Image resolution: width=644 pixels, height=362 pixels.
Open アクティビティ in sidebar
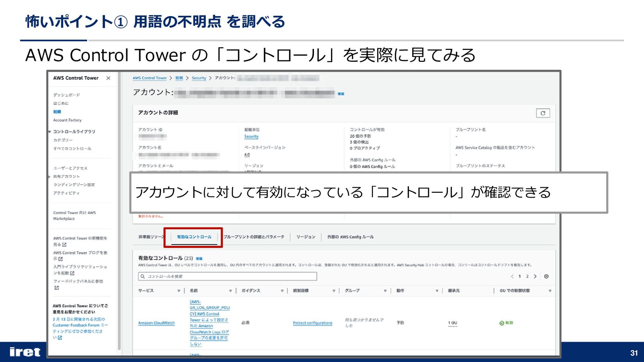pyautogui.click(x=66, y=193)
